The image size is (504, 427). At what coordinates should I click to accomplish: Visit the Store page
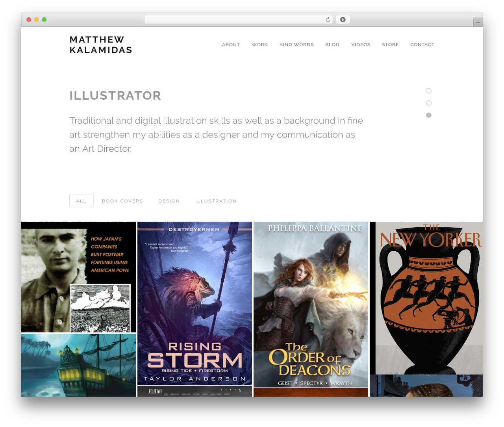[x=390, y=45]
